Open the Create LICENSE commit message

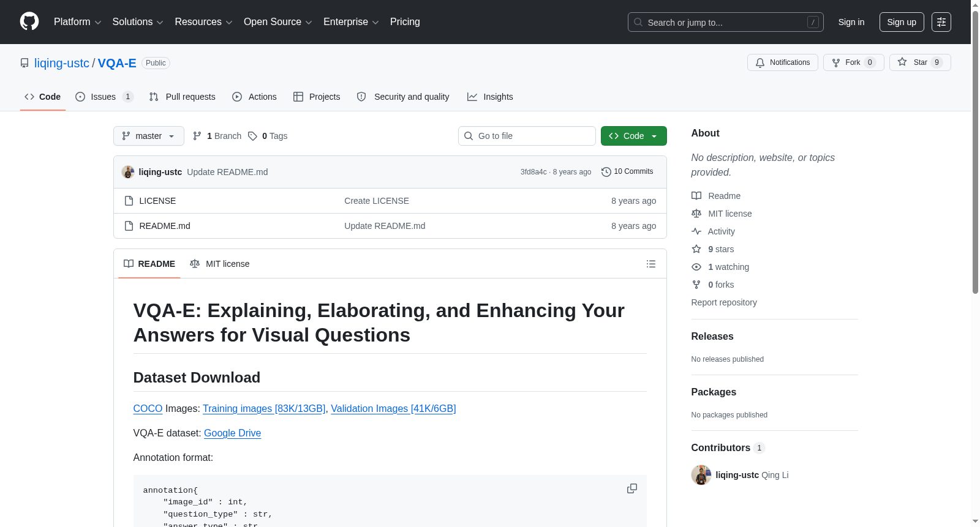(x=377, y=201)
